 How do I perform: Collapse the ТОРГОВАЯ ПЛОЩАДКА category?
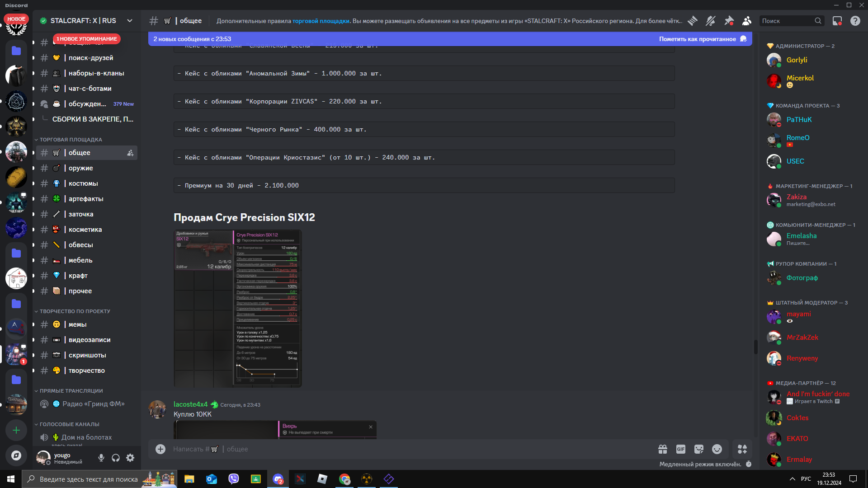(x=71, y=140)
